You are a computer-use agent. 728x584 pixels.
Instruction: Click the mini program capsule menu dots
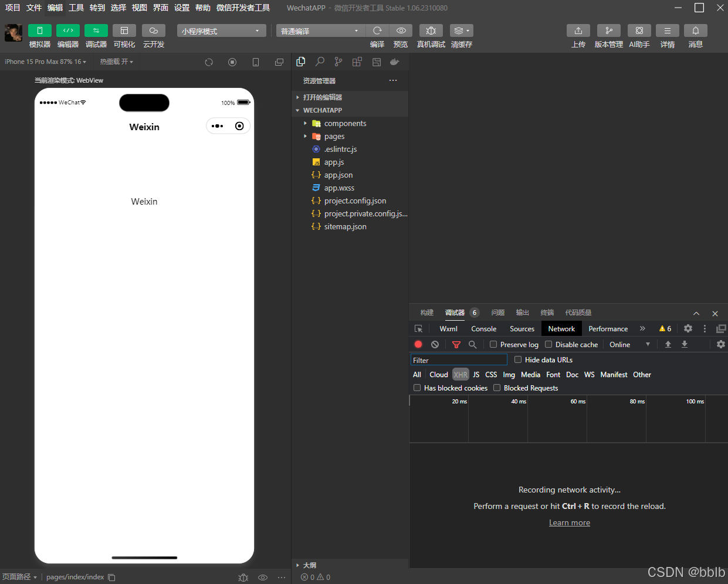218,126
